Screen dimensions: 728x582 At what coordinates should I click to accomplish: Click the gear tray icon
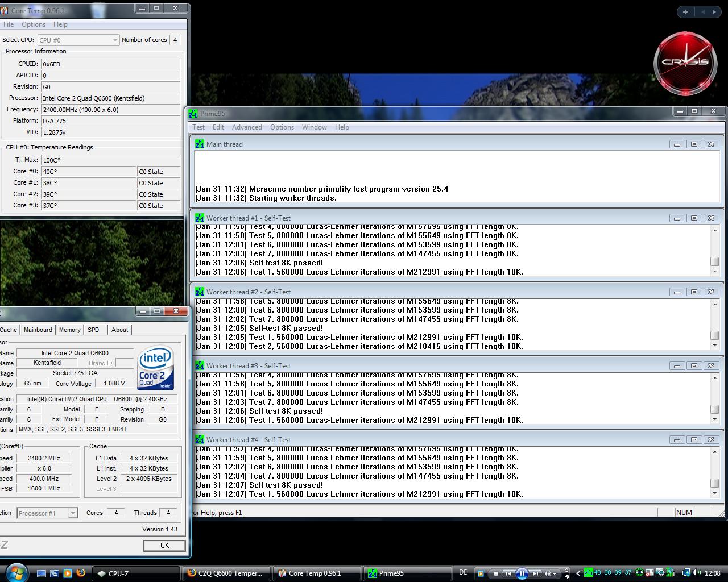(660, 573)
